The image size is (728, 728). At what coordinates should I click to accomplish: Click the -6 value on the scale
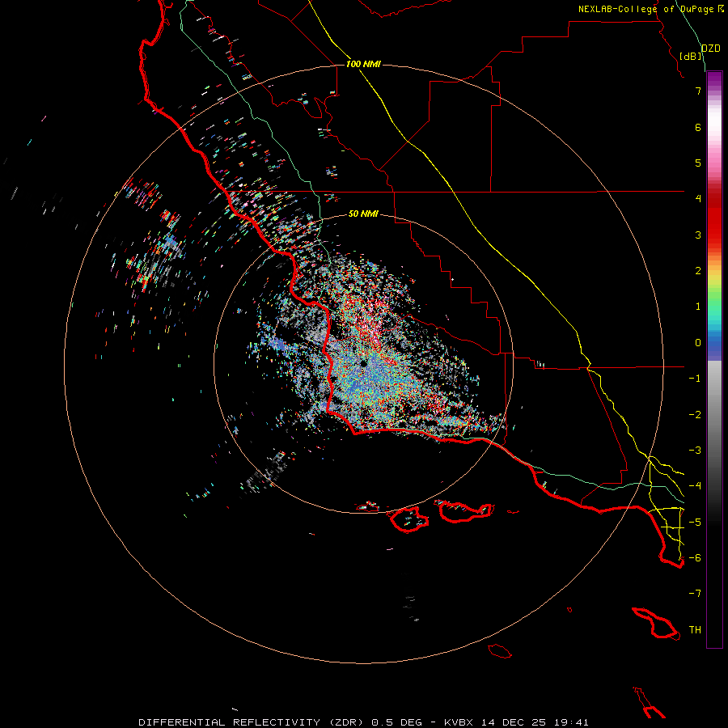695,558
